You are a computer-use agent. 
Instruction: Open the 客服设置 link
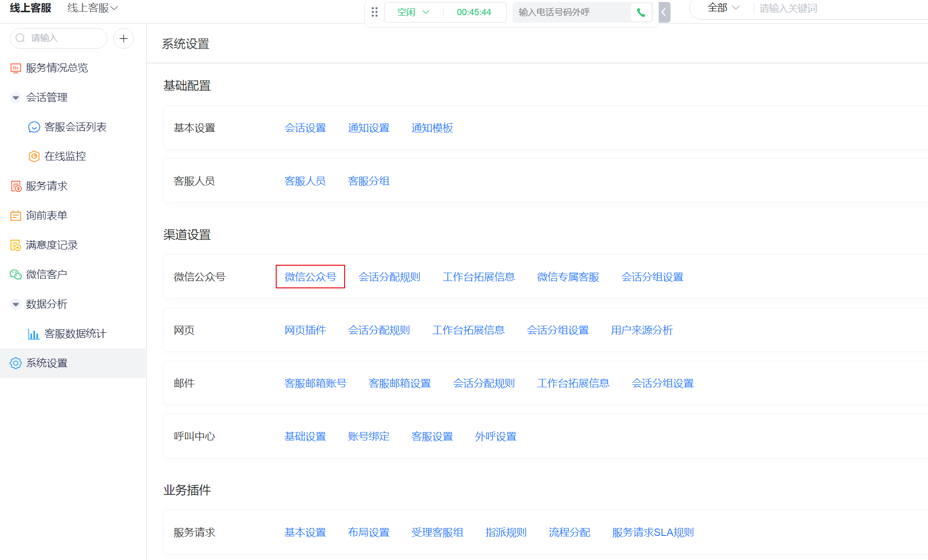[432, 436]
